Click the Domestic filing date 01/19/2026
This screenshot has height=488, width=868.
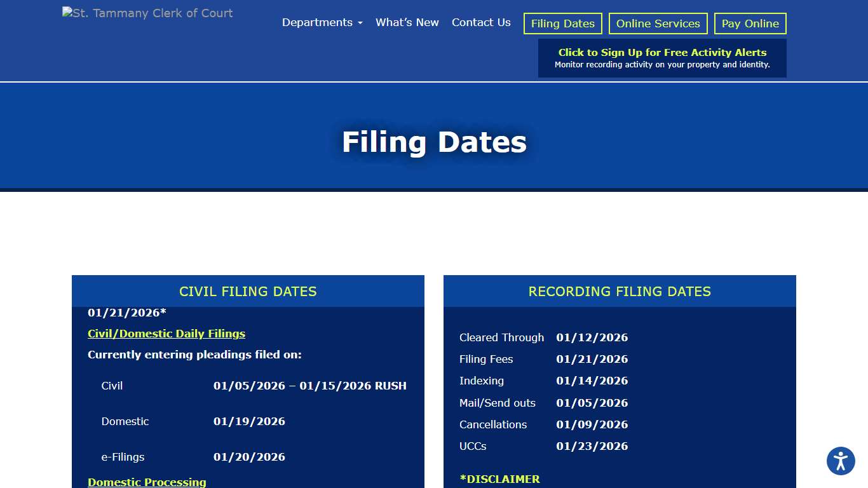coord(249,421)
